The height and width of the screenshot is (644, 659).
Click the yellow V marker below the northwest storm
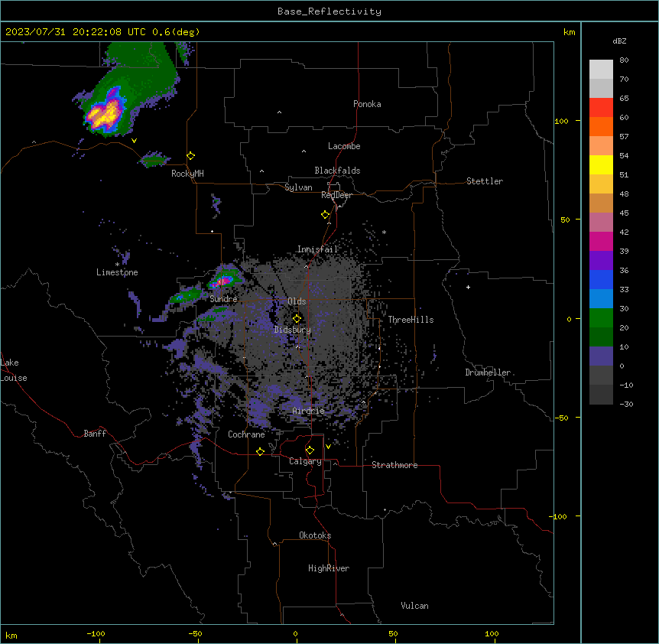[x=134, y=141]
